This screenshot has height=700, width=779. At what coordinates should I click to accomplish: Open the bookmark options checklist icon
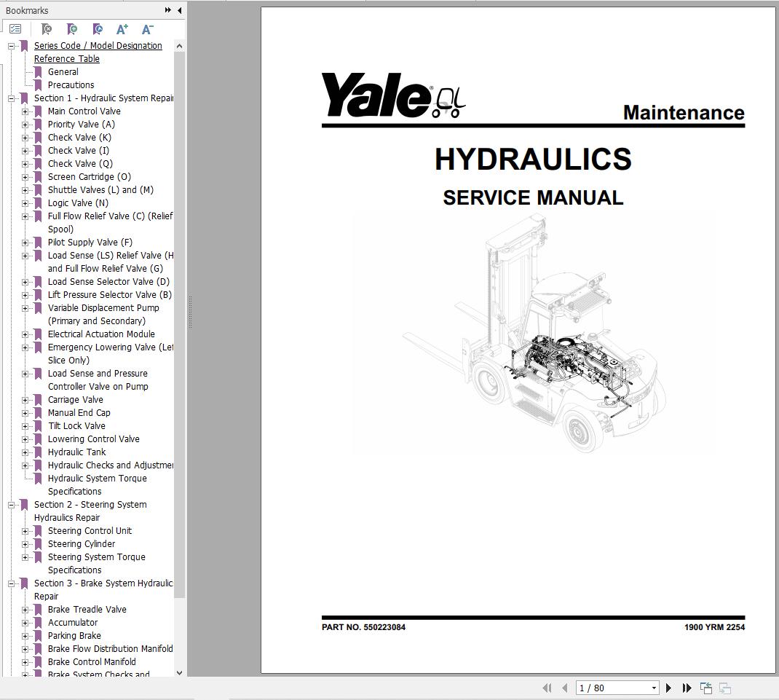[x=15, y=29]
